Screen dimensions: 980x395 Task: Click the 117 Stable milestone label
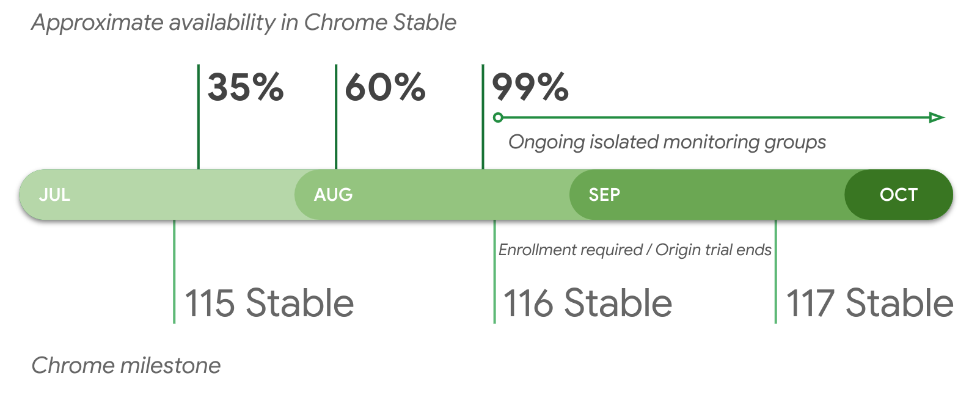coord(869,303)
